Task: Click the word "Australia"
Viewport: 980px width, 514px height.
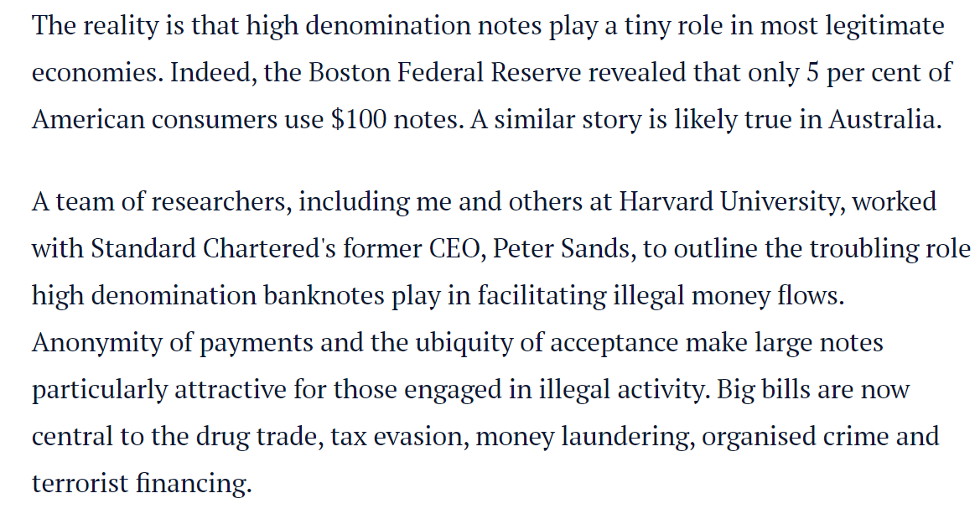Action: (x=882, y=120)
